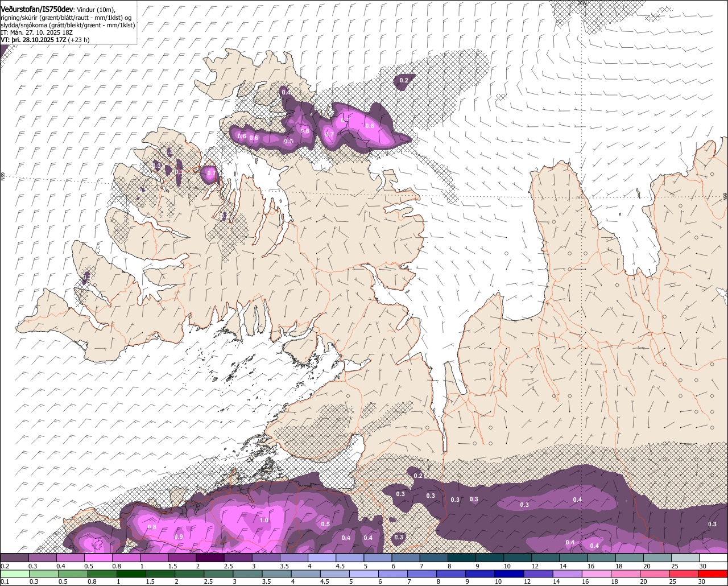Click the upper legend label 4.5
728x586 pixels.
(340, 566)
